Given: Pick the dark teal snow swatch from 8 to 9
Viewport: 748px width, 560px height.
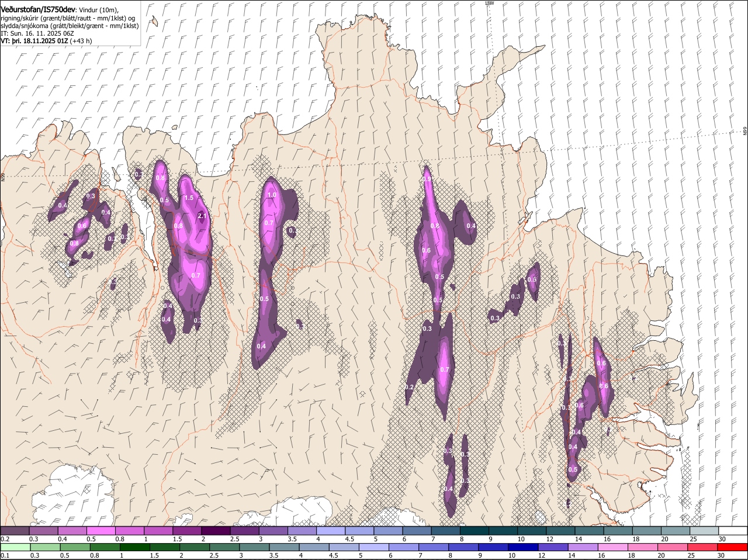Looking at the screenshot, I should point(475,531).
